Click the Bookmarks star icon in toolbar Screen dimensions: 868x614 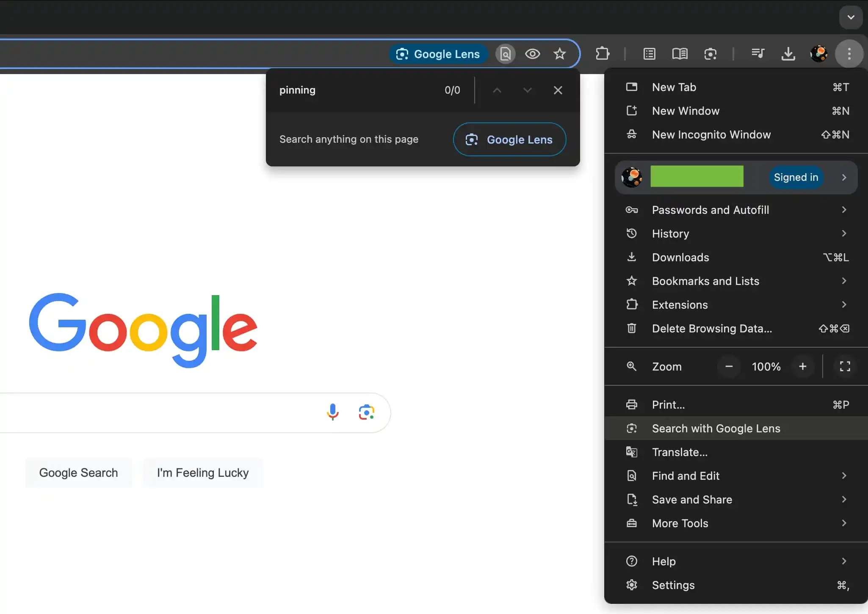(x=559, y=54)
